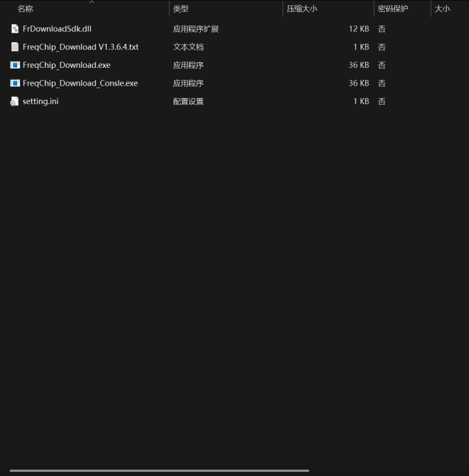Select the FreqChip_Download V1.3.6.4.txt file name
Image resolution: width=469 pixels, height=476 pixels.
(80, 47)
